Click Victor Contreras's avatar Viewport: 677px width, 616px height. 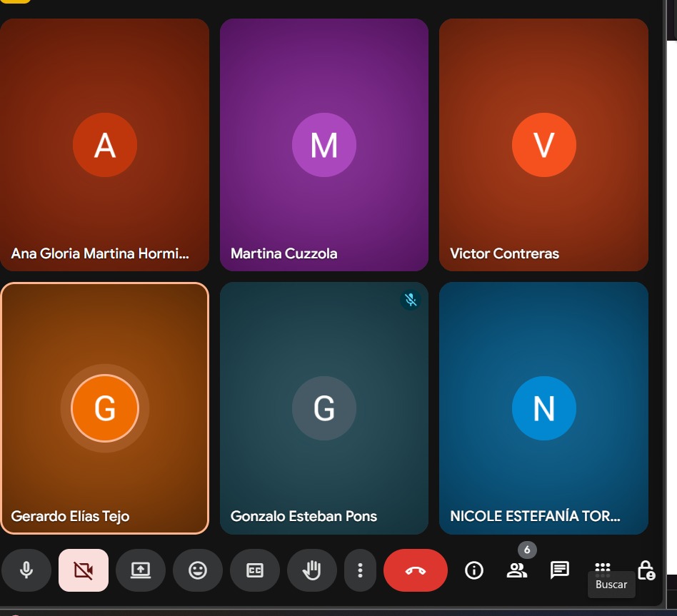pyautogui.click(x=543, y=145)
